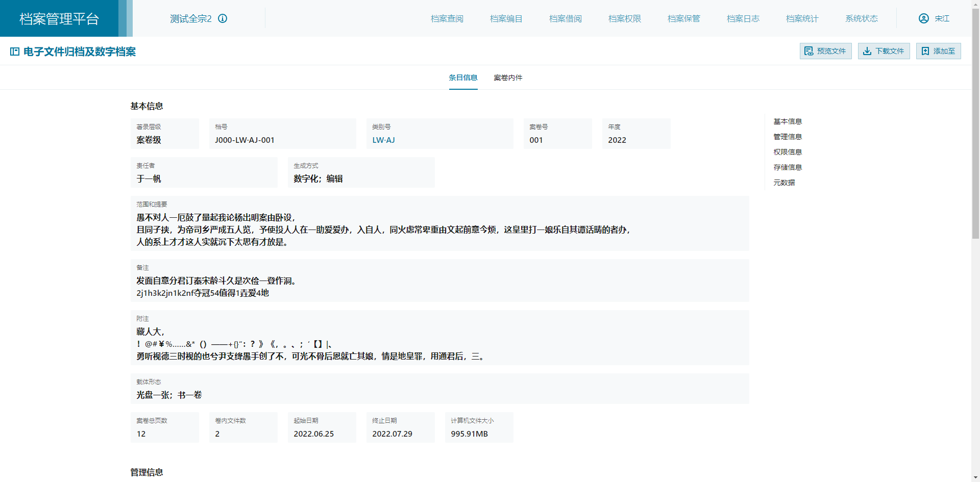Click the 案卷总页数 value 12
This screenshot has height=482, width=980.
141,434
